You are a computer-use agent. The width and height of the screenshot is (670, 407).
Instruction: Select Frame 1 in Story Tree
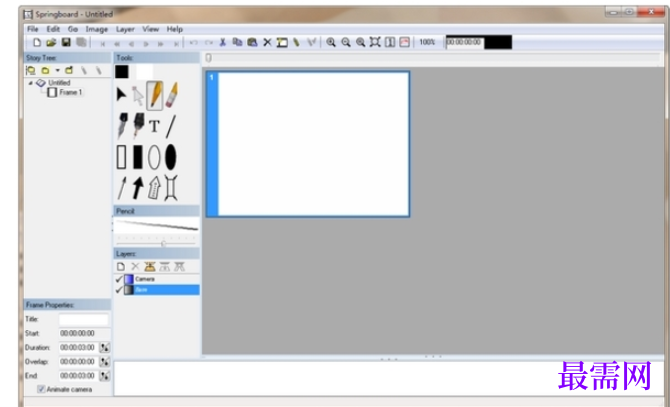[71, 92]
